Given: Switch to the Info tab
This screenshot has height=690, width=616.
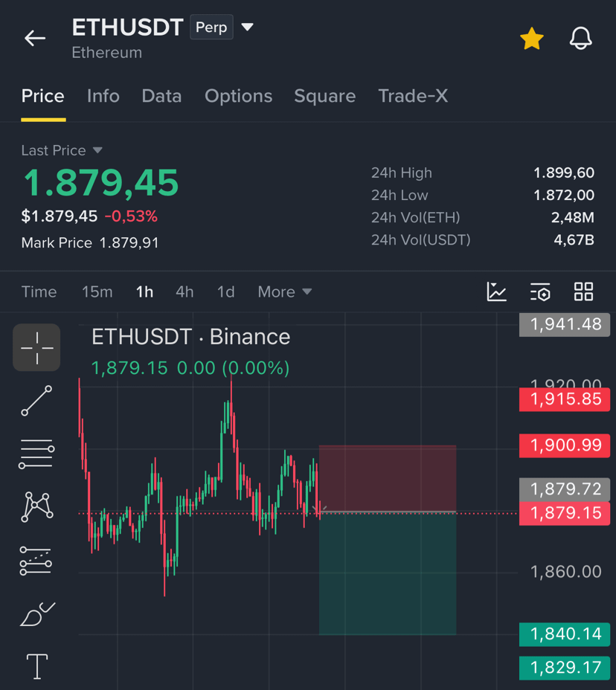Looking at the screenshot, I should pyautogui.click(x=103, y=96).
